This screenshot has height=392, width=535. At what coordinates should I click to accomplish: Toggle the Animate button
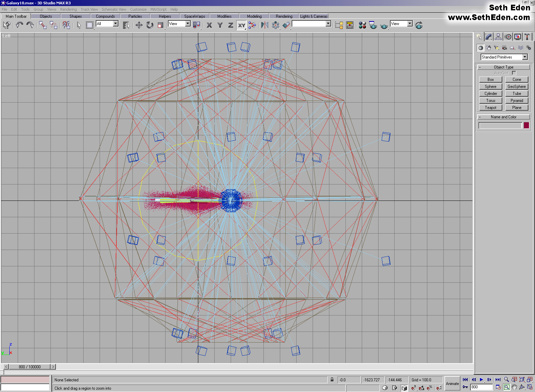(x=452, y=384)
